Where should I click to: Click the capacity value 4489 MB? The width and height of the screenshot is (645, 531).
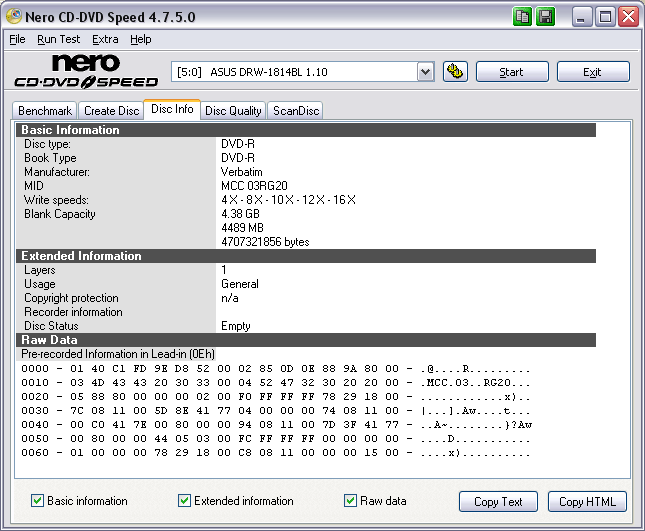coord(242,228)
